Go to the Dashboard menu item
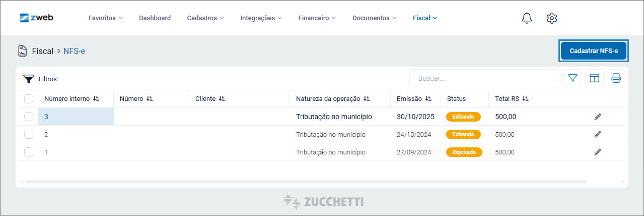The width and height of the screenshot is (644, 216). point(155,18)
